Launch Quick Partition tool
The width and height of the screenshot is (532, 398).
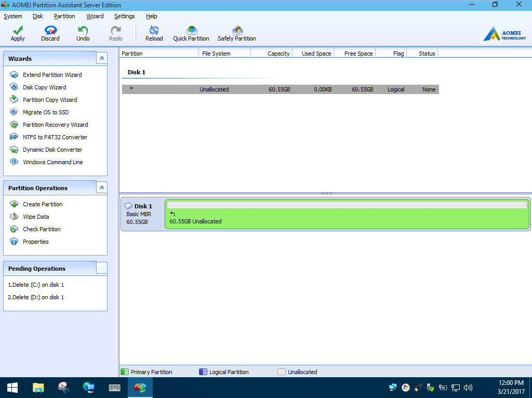pos(191,34)
